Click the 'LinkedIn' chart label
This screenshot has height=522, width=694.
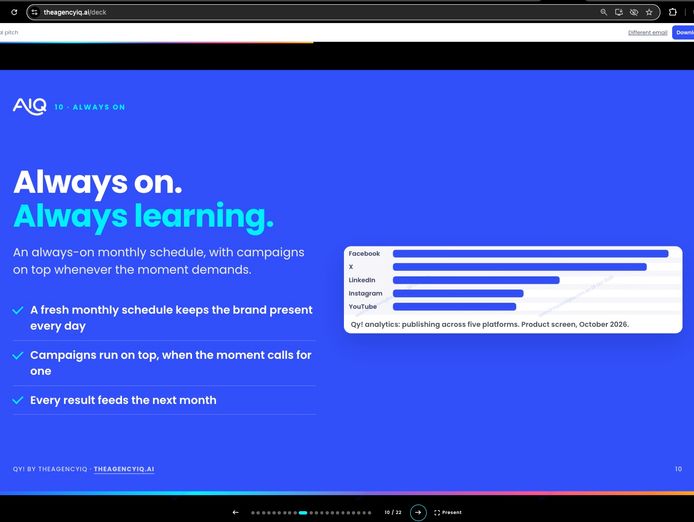click(x=362, y=280)
